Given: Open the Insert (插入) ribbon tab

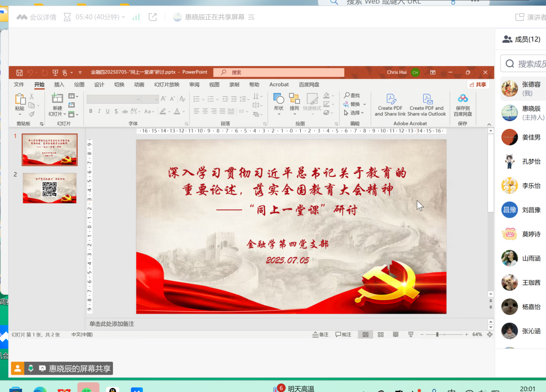Looking at the screenshot, I should [59, 85].
